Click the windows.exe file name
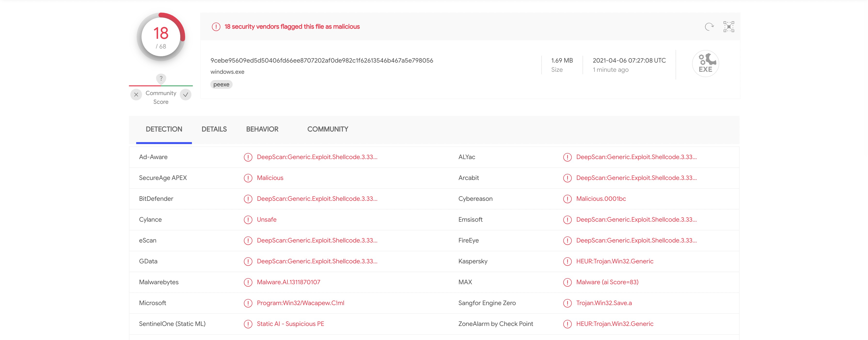 228,72
